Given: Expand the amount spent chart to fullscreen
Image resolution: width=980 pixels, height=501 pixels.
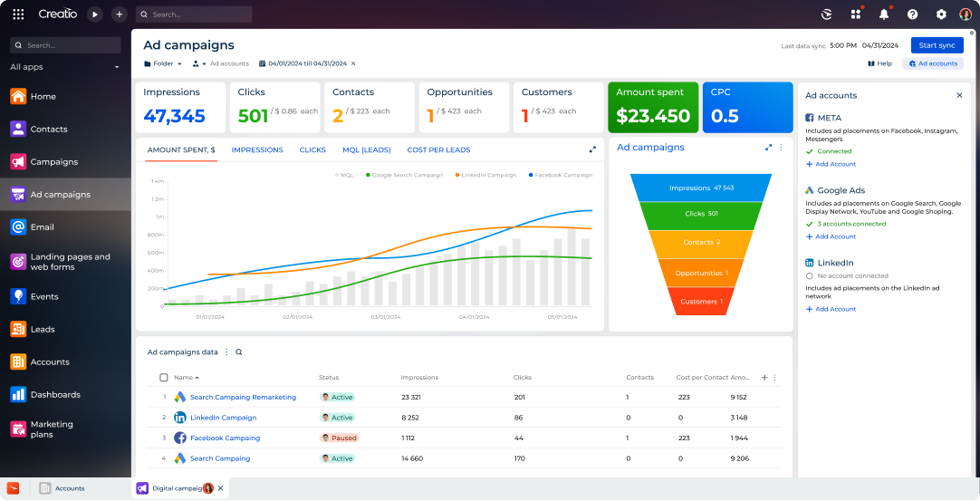Looking at the screenshot, I should 592,149.
